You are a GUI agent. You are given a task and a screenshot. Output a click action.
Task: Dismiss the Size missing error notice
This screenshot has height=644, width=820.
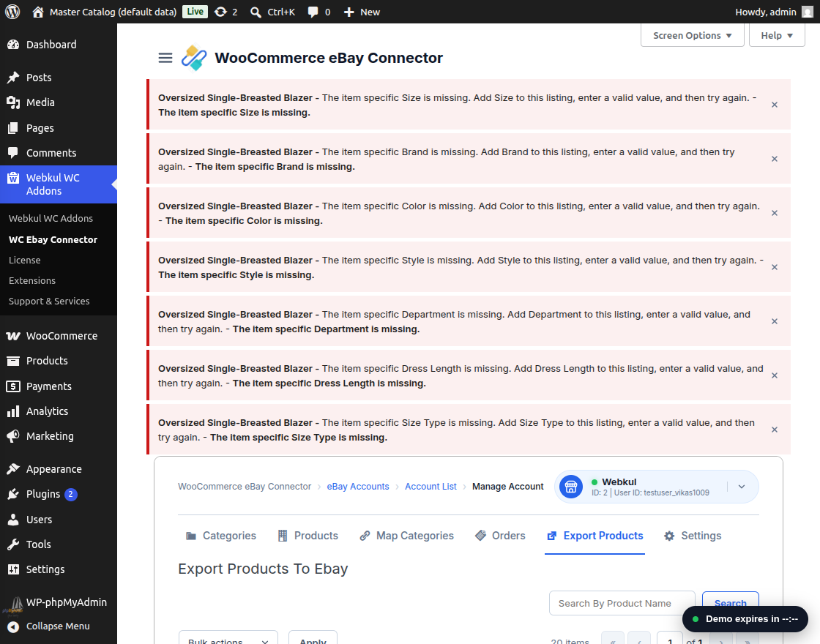tap(775, 105)
